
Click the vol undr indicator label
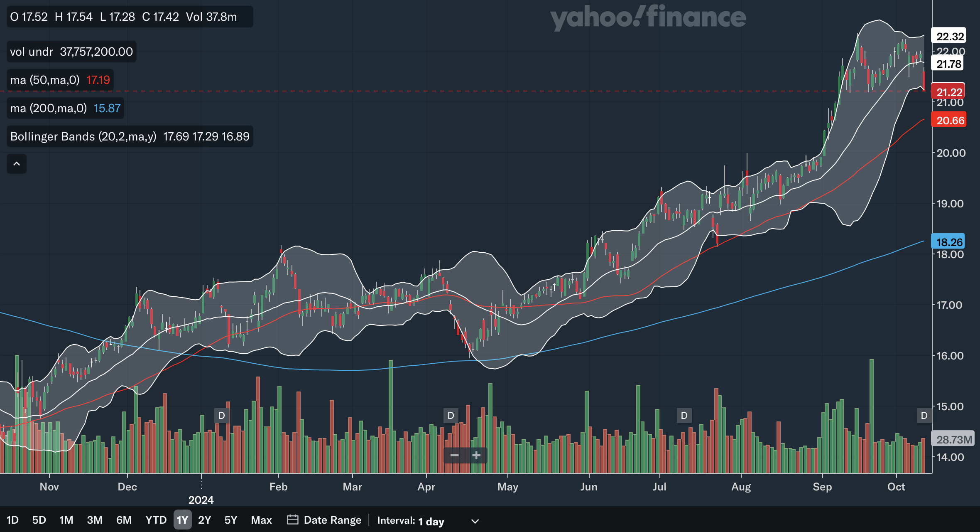[x=32, y=52]
